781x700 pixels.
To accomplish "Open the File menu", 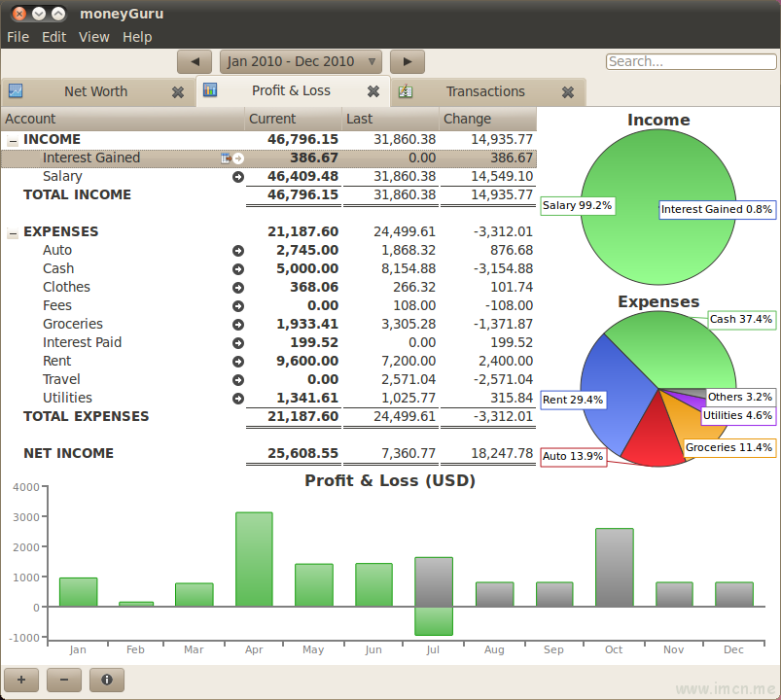I will click(x=18, y=37).
